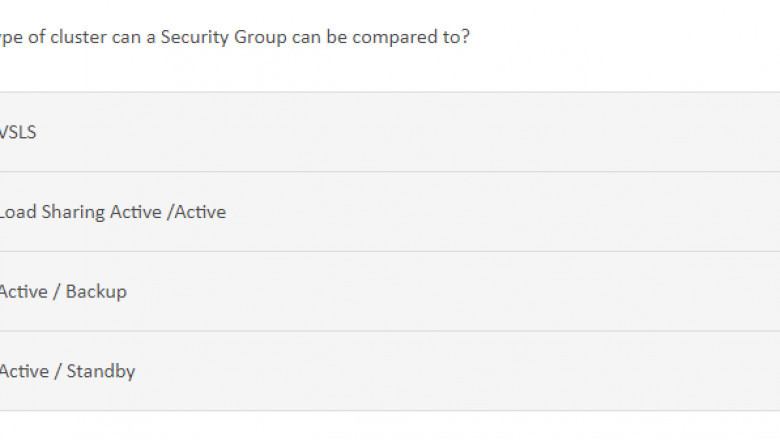Click the word 'Backup' in third answer
The width and height of the screenshot is (780, 440).
tap(96, 292)
